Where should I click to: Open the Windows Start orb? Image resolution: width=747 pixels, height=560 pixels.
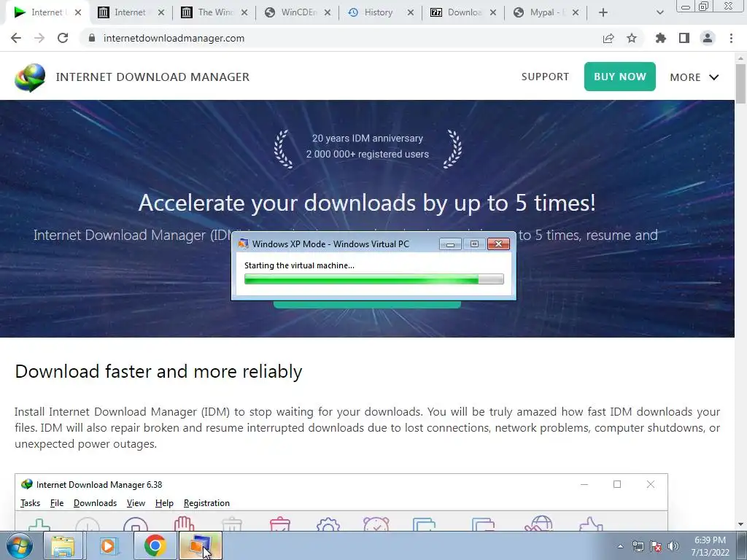pyautogui.click(x=20, y=546)
